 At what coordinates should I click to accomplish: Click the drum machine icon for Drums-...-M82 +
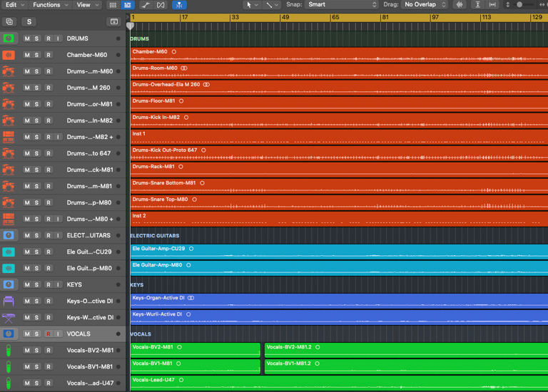[9, 137]
